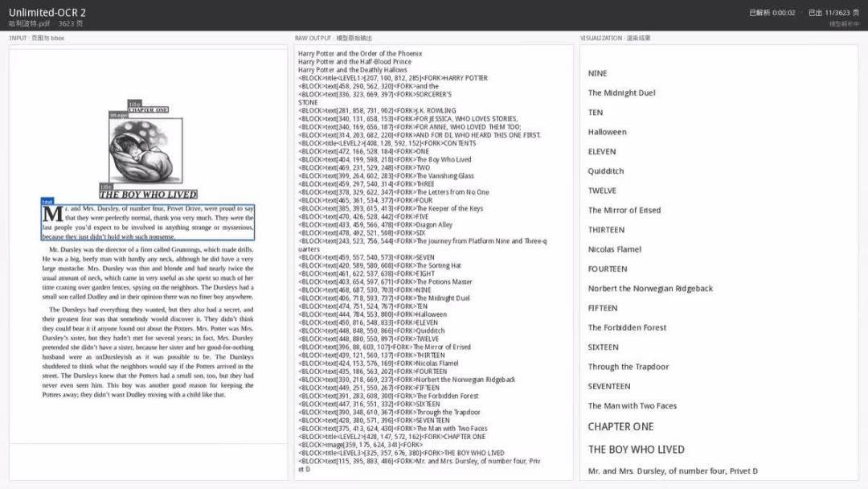Click the 'CHAPTER ONE' heading in the visualization panel
This screenshot has width=868, height=489.
point(620,427)
